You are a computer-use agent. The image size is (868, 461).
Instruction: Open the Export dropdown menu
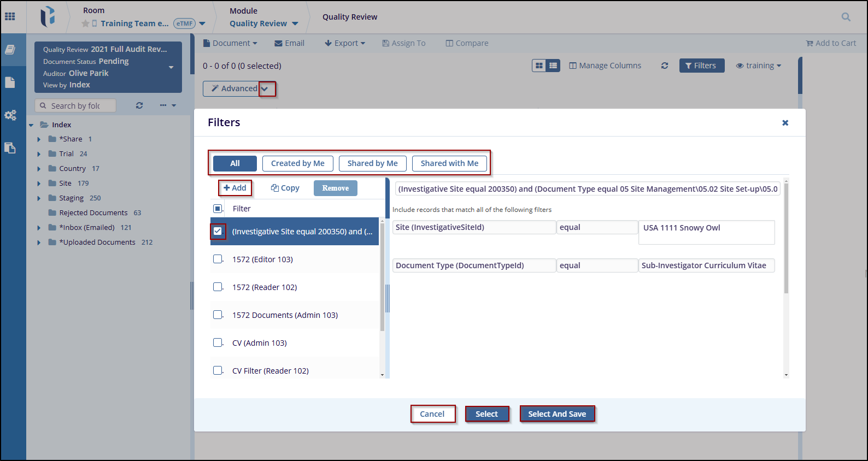pyautogui.click(x=345, y=43)
